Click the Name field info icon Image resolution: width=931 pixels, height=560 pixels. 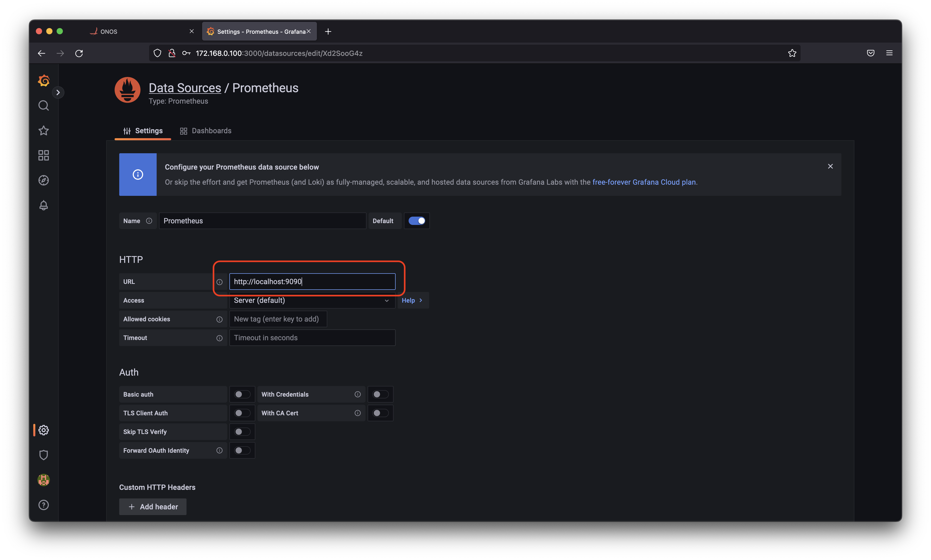click(149, 221)
